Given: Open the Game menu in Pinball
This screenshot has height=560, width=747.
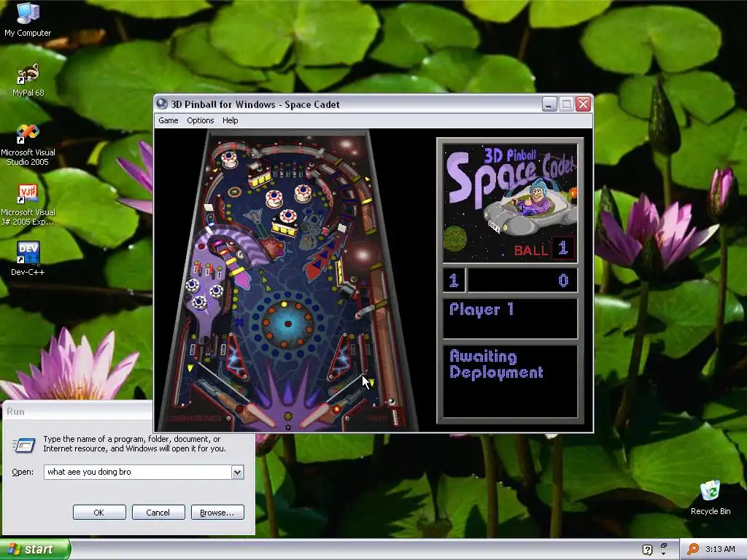Looking at the screenshot, I should [x=169, y=120].
